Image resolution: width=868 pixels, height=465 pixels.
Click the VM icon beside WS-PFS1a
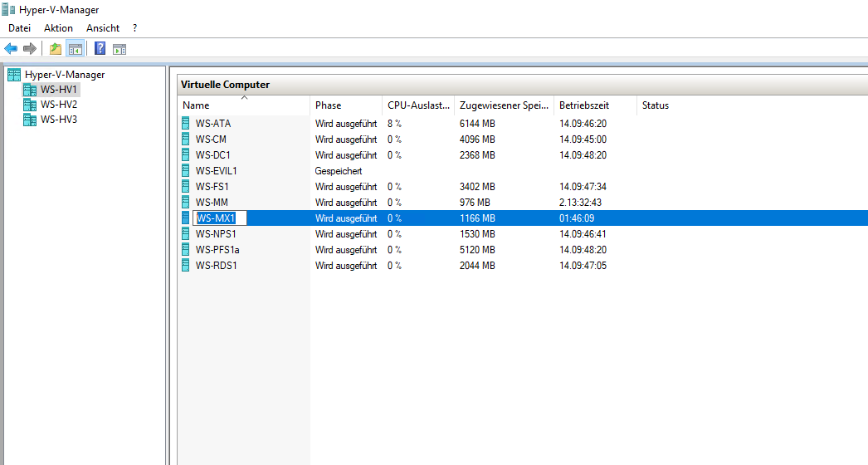pyautogui.click(x=186, y=250)
